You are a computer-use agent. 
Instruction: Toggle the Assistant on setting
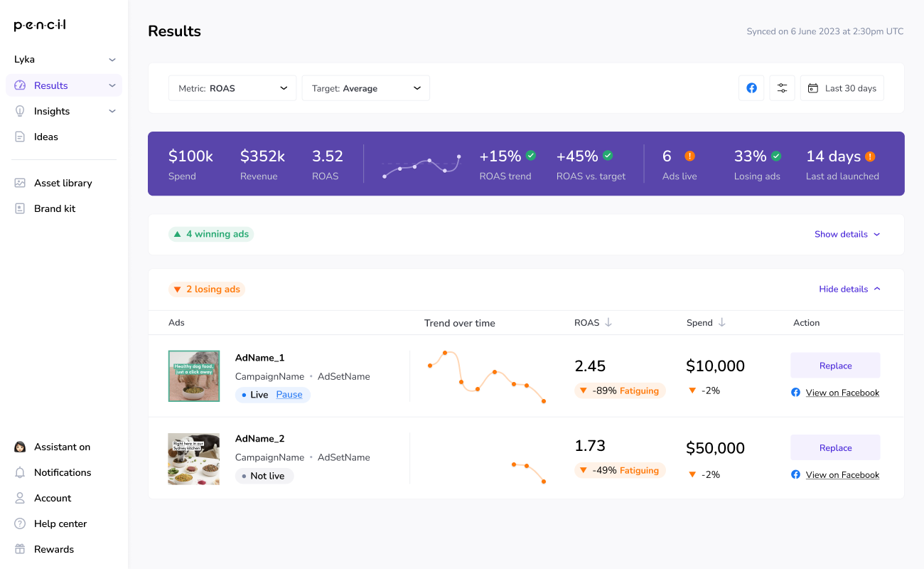pos(64,447)
